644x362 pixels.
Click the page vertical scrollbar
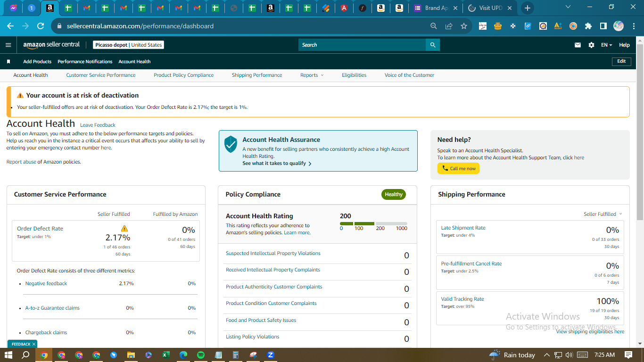[640, 132]
